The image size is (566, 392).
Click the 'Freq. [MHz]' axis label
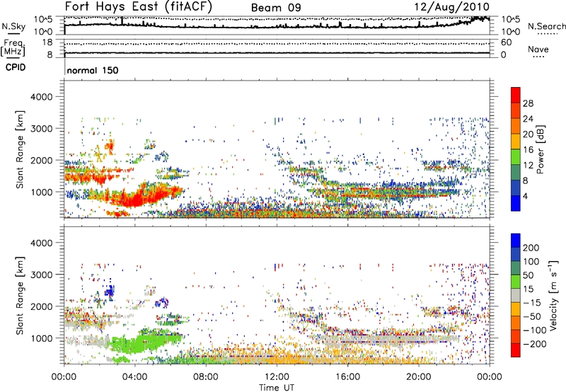point(13,48)
